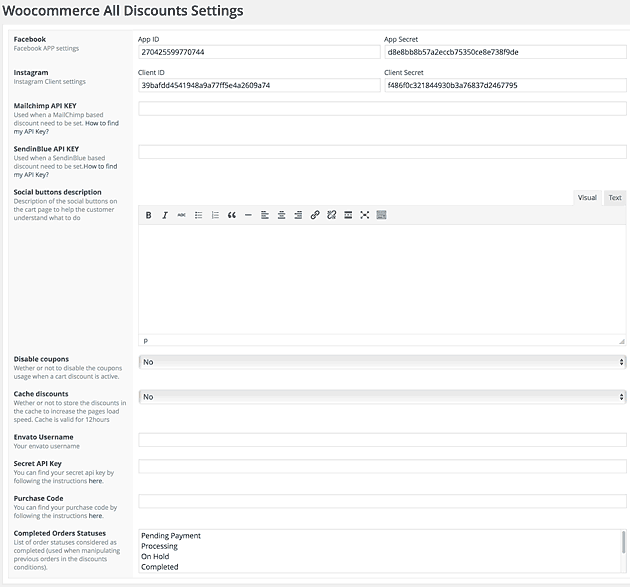Viewport: 630px width, 587px height.
Task: Focus the Purchase Code field
Action: [382, 501]
